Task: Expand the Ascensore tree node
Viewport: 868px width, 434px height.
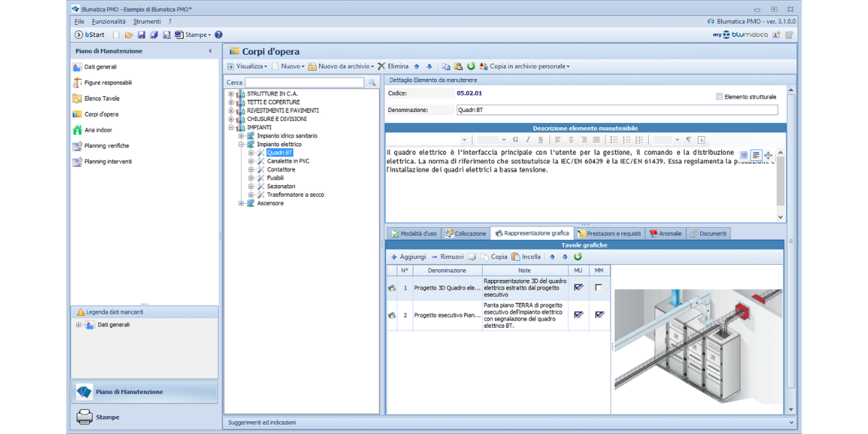Action: point(242,203)
